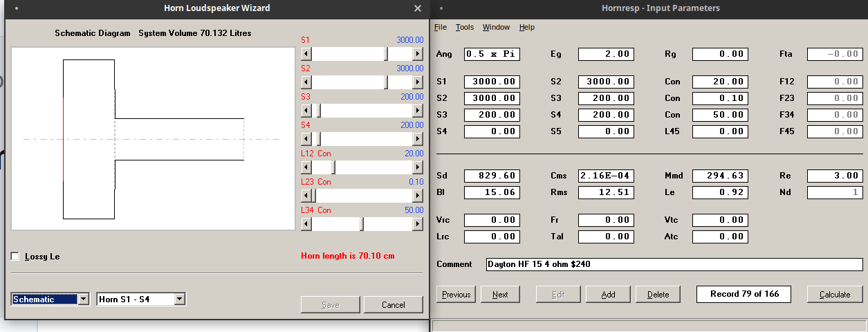Click the Con field showing 20.00

(x=720, y=82)
